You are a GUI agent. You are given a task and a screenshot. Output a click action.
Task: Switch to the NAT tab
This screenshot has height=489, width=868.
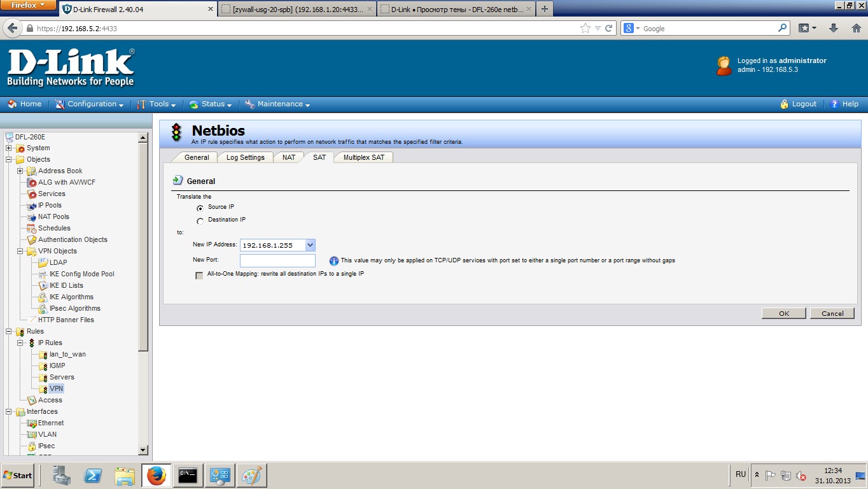point(289,157)
